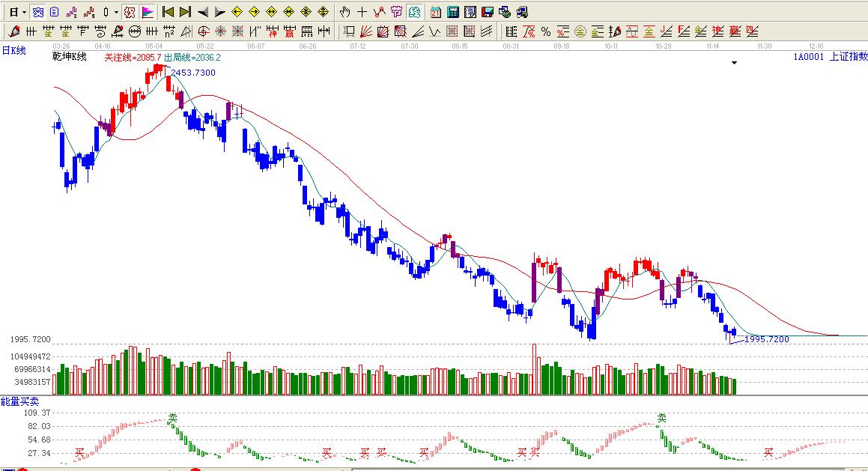Viewport: 868px width, 471px height.
Task: Click the small black arrow above the chart
Action: pyautogui.click(x=734, y=63)
